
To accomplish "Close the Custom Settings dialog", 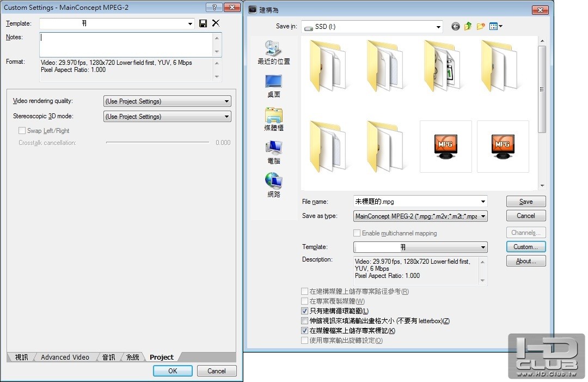I will click(x=232, y=7).
